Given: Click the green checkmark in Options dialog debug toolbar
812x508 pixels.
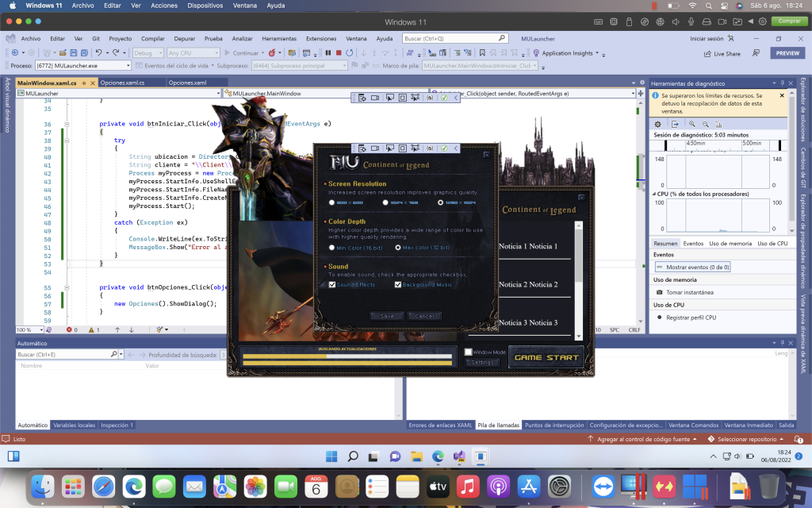Looking at the screenshot, I should tap(444, 148).
